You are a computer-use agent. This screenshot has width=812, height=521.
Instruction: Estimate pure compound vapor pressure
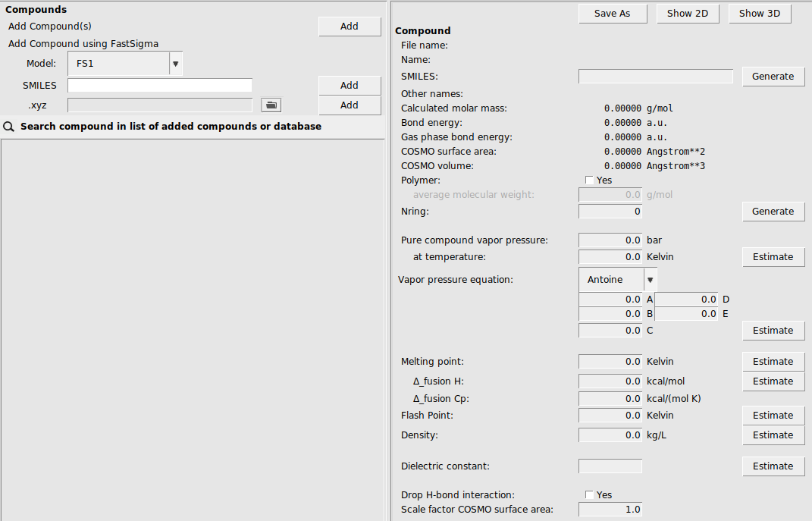(773, 256)
